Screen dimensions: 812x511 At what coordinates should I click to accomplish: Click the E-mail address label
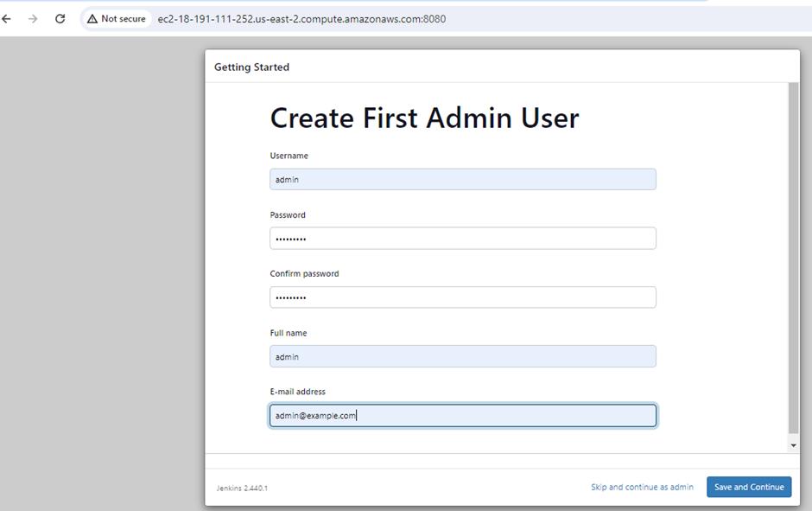297,392
